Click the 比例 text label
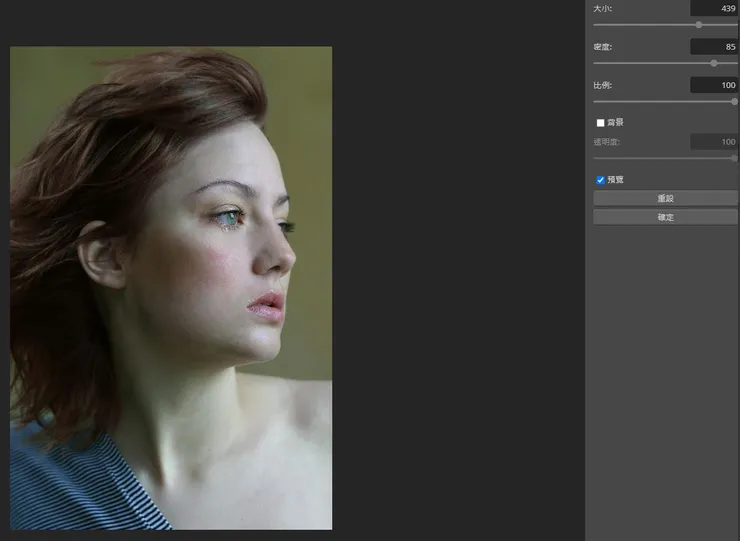740x541 pixels. point(603,86)
